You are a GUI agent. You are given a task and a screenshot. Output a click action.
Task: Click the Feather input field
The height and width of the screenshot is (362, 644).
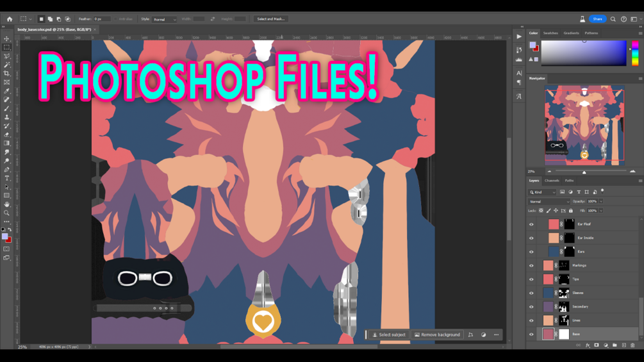coord(102,19)
